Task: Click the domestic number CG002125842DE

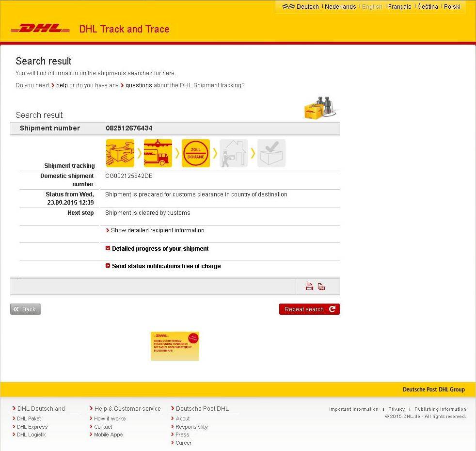Action: pyautogui.click(x=129, y=176)
